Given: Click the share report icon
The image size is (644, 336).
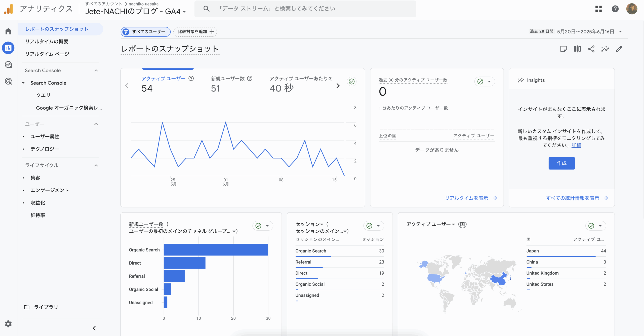Looking at the screenshot, I should (591, 49).
